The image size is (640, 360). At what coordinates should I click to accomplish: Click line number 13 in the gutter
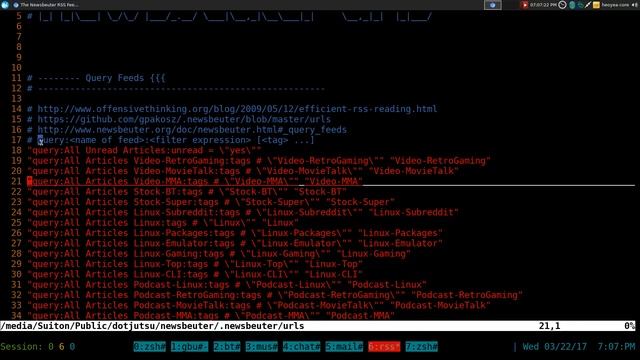pos(16,99)
